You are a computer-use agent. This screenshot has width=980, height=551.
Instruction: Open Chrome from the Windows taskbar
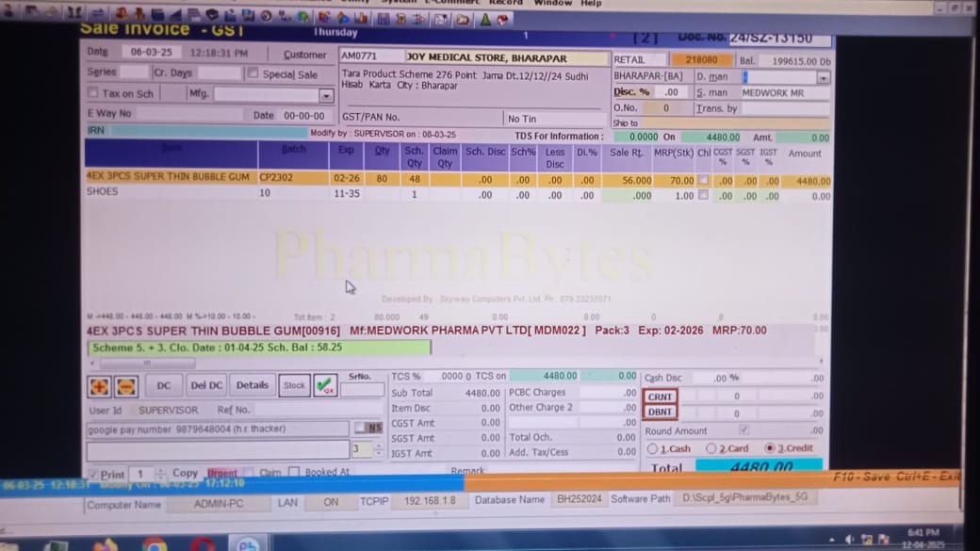pyautogui.click(x=155, y=544)
